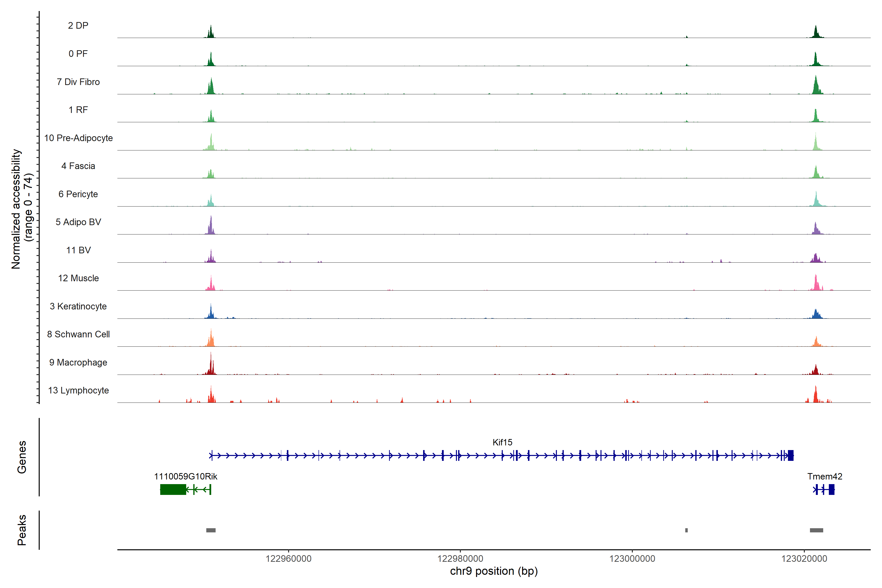Click the 7 Div Fibro track label
Viewport: 882px width, 588px height.
[78, 82]
